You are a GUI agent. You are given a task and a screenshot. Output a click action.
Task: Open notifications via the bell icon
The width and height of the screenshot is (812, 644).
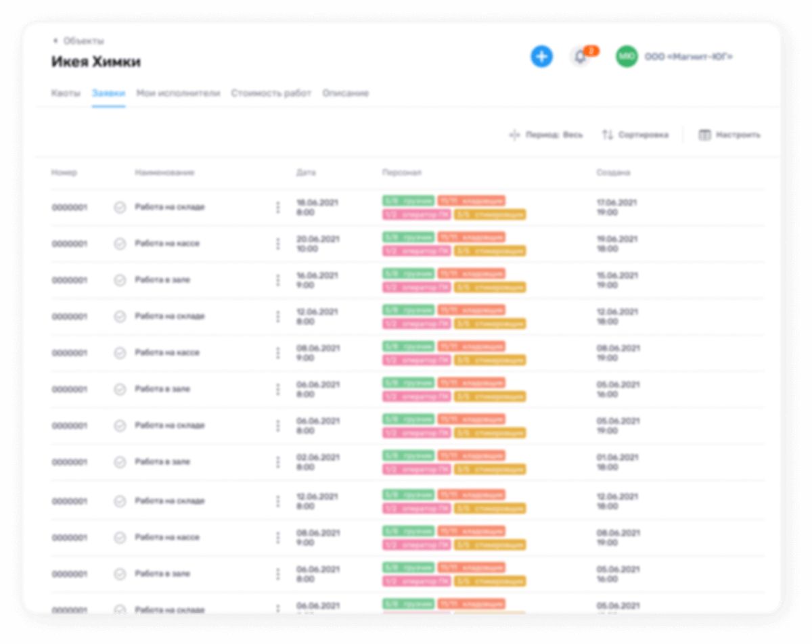click(x=580, y=57)
